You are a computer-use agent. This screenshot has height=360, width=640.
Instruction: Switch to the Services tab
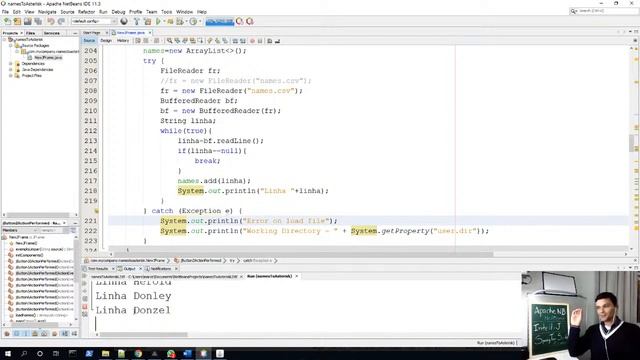(52, 33)
